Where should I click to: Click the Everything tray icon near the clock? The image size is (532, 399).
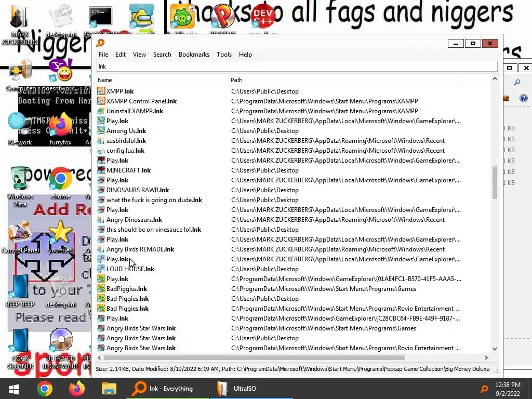[x=484, y=389]
